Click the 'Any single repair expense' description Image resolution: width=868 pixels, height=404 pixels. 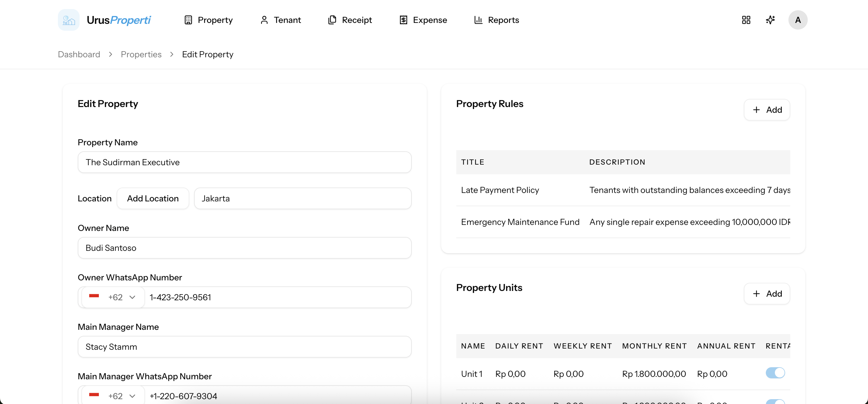pos(689,222)
